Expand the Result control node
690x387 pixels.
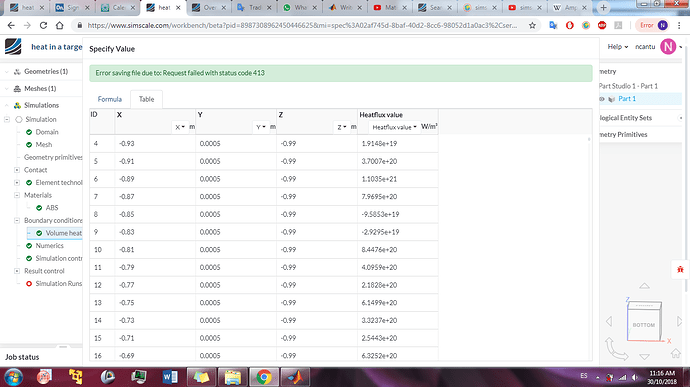[x=17, y=271]
